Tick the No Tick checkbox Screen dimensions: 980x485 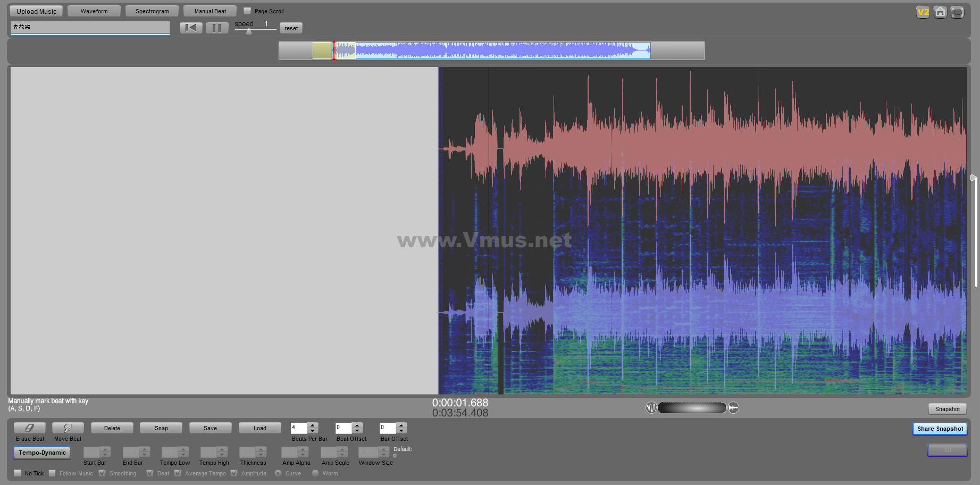coord(18,473)
